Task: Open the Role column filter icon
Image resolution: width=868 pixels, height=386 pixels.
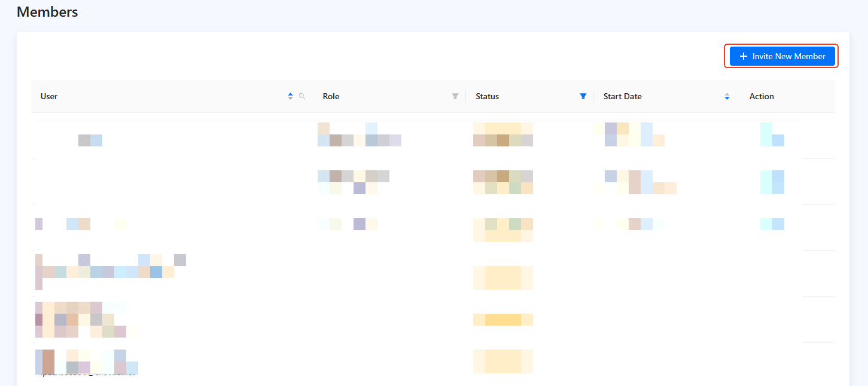Action: coord(455,96)
